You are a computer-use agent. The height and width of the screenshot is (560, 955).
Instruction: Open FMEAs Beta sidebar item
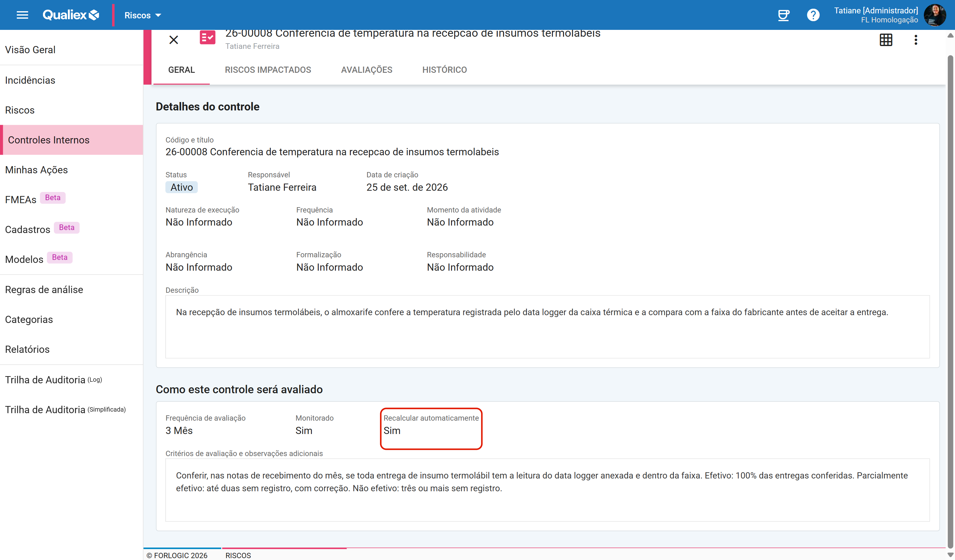[72, 200]
